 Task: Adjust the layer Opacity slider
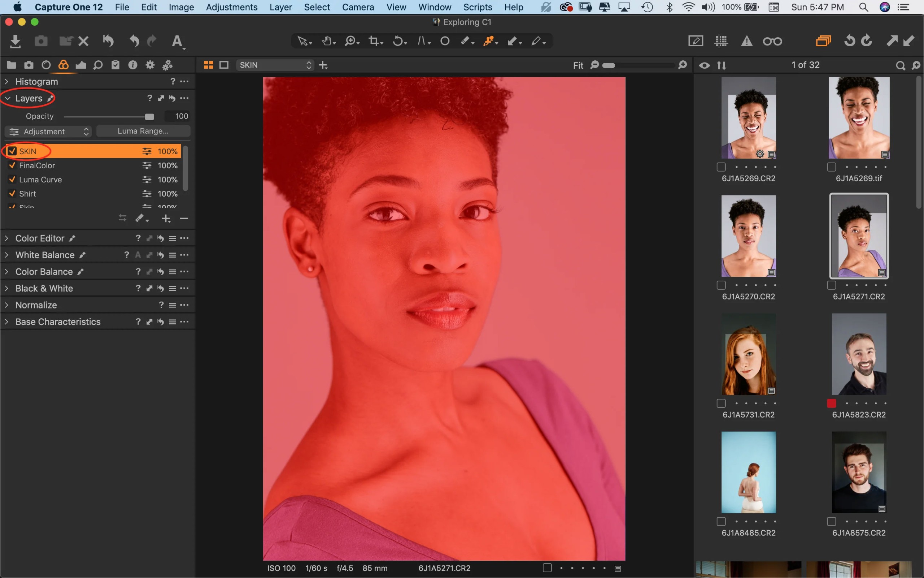click(x=109, y=116)
